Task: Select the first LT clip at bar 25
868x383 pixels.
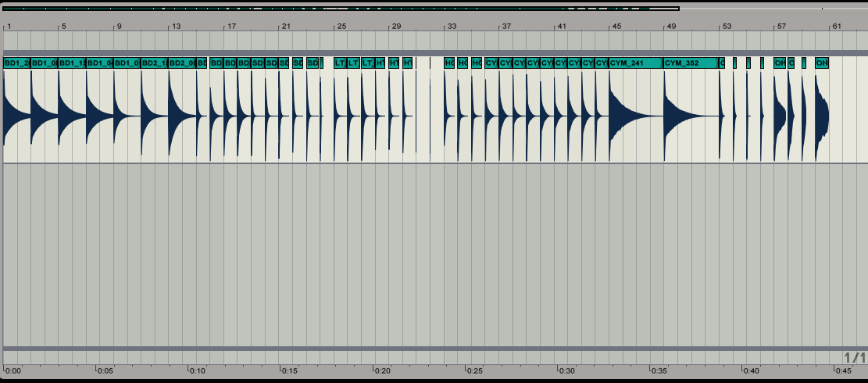Action: click(340, 63)
